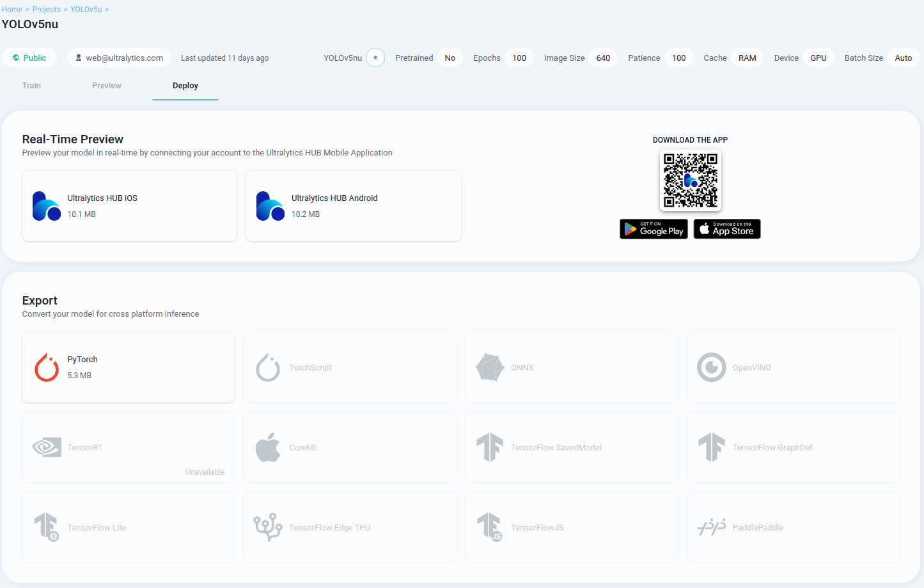Click the ONNX export icon
Viewport: 924px width, 588px height.
pos(489,367)
